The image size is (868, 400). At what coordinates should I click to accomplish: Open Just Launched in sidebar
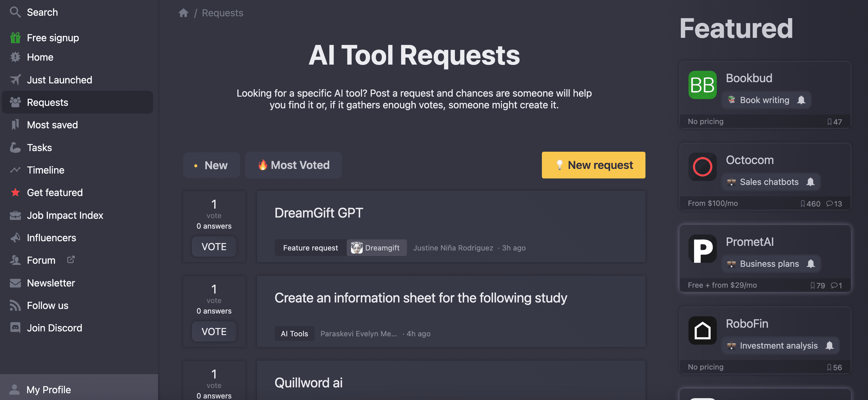59,80
